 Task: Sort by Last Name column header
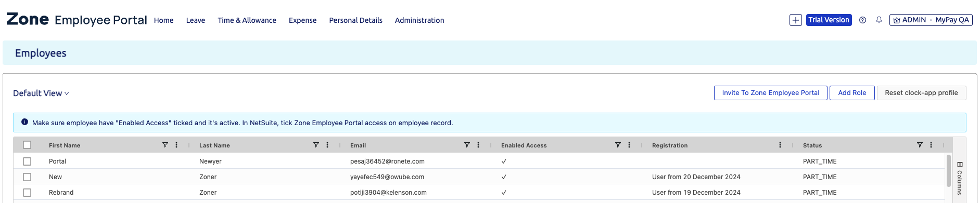[214, 145]
